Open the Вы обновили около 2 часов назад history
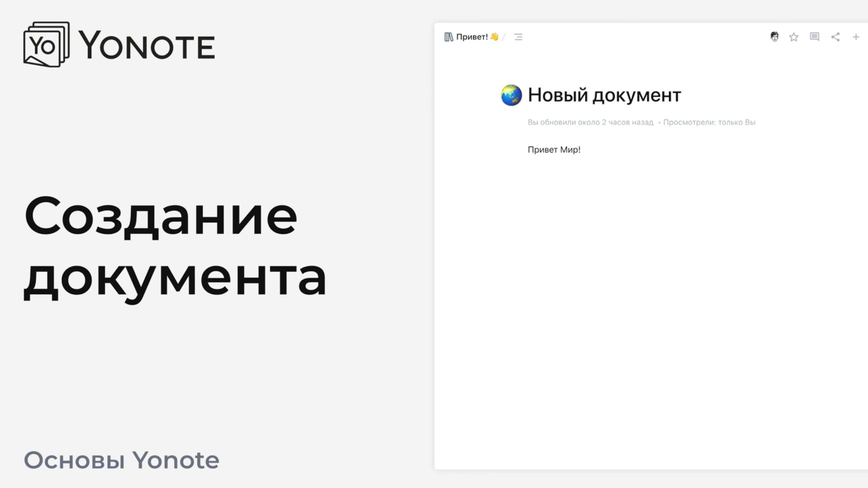 (590, 122)
